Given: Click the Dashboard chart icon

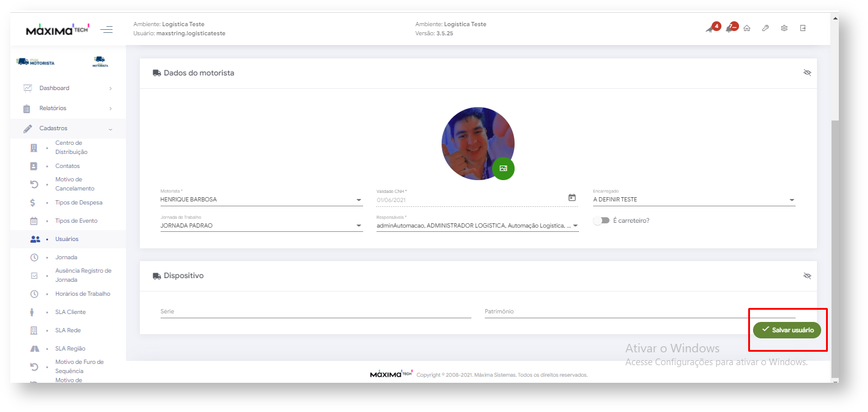Looking at the screenshot, I should pos(27,88).
